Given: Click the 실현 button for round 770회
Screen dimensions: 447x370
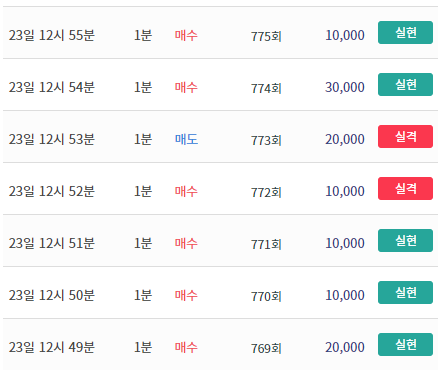Looking at the screenshot, I should pyautogui.click(x=405, y=293).
